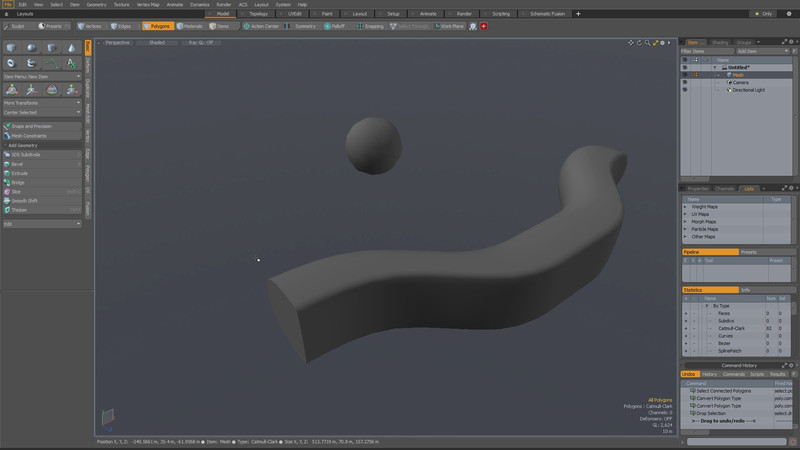Toggle Snapping in the toolbar
The width and height of the screenshot is (800, 450).
click(x=370, y=26)
